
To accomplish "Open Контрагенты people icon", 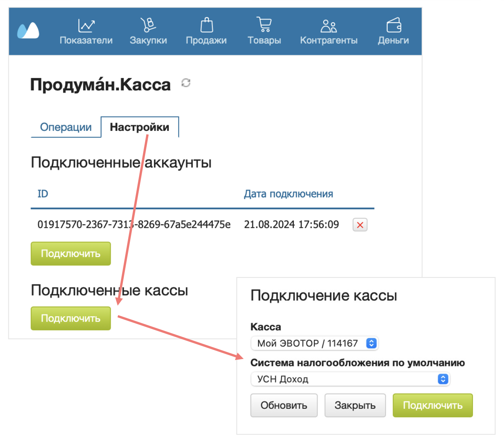I will click(x=329, y=26).
